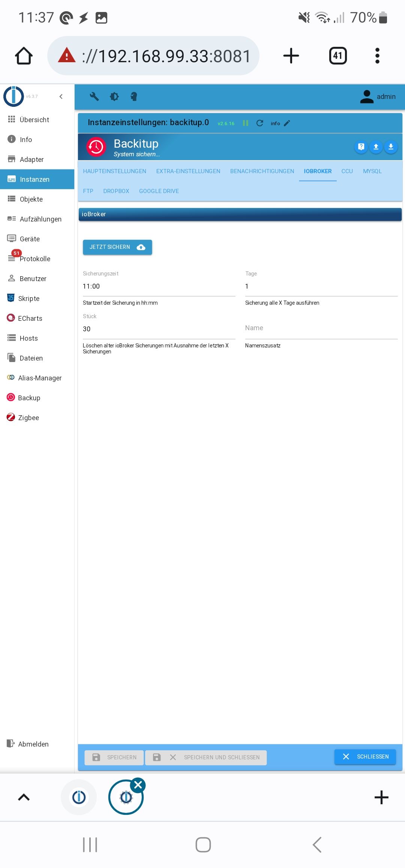
Task: Click the download configuration icon
Action: pos(391,147)
